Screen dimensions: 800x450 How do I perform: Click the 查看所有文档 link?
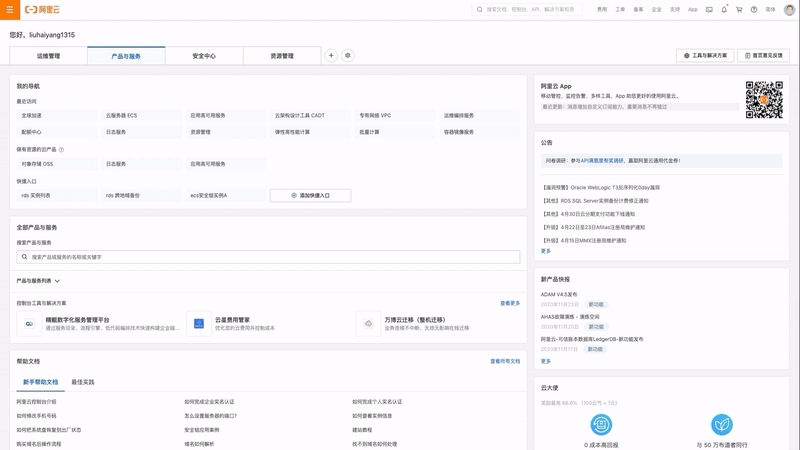[505, 361]
